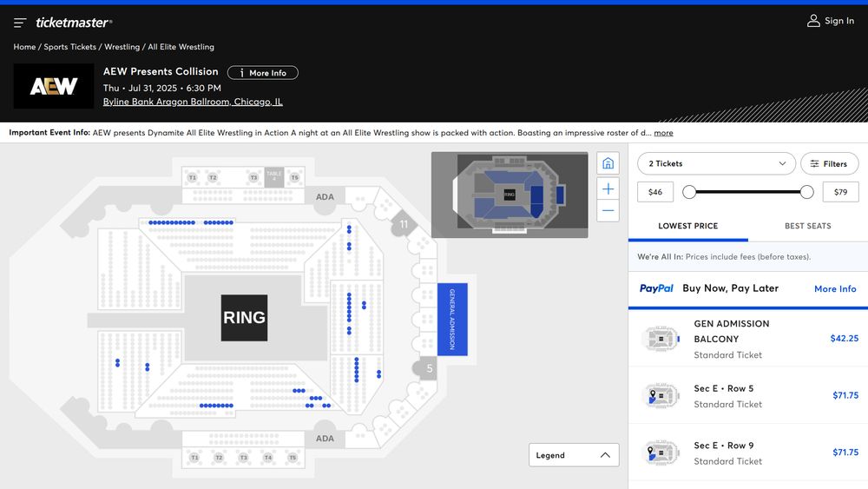868x489 pixels.
Task: Click the upper ADA section label
Action: pos(325,196)
